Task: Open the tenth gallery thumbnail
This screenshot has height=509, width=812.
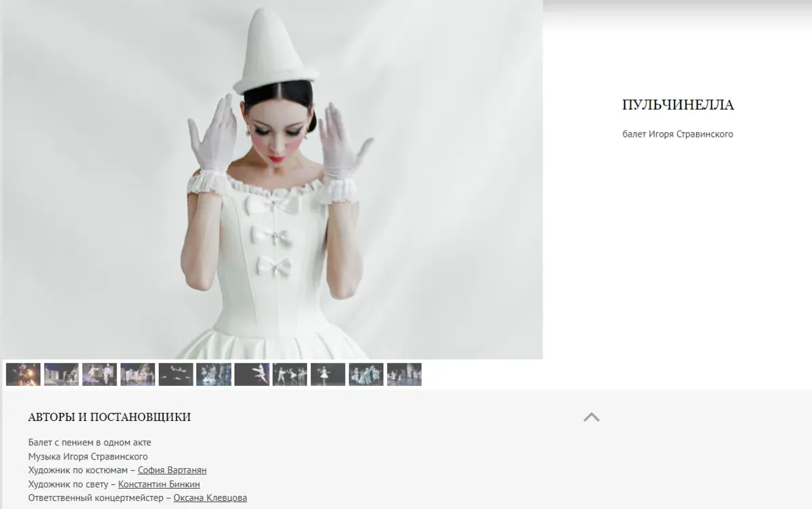Action: 366,374
